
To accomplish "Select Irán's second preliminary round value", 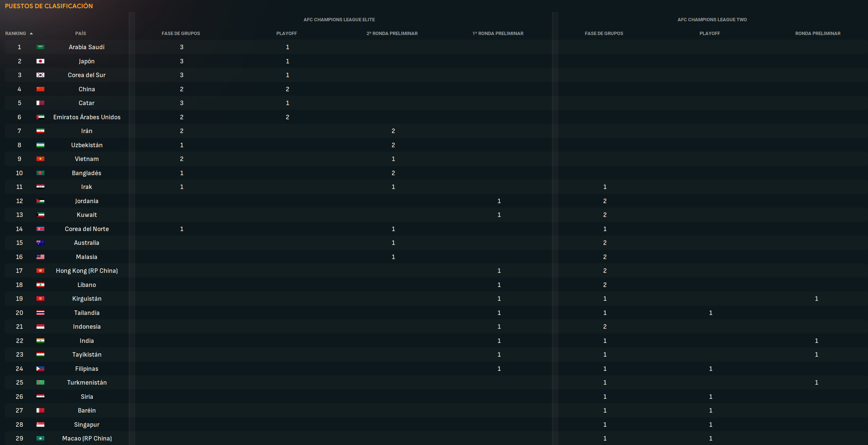I will (x=393, y=131).
